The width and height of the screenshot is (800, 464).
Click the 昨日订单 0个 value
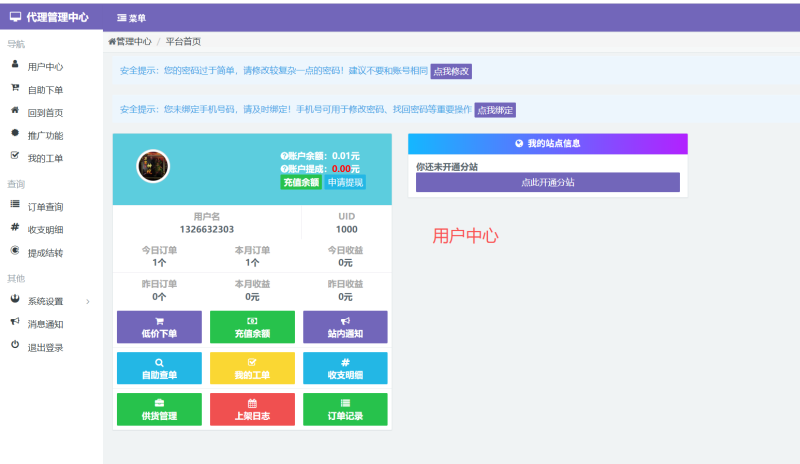coord(159,297)
